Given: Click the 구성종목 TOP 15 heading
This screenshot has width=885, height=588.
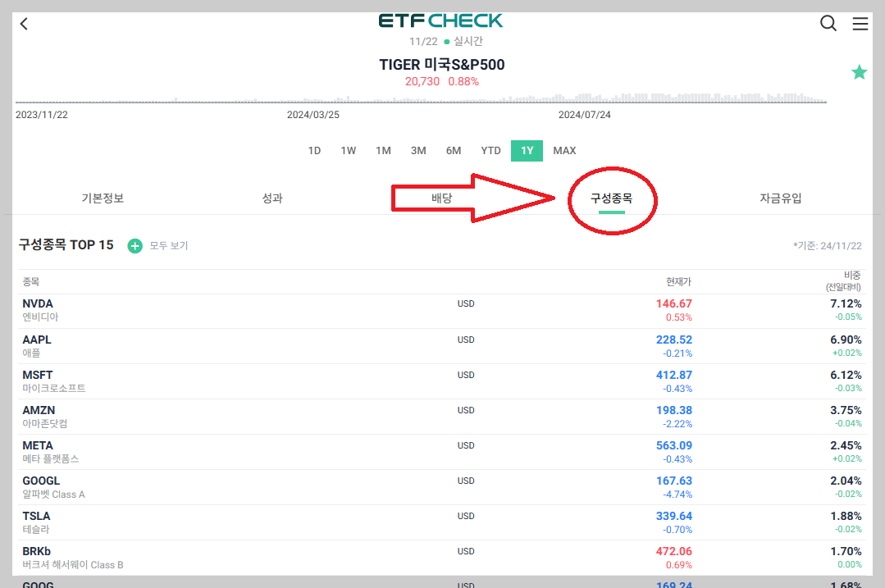Looking at the screenshot, I should (x=66, y=245).
